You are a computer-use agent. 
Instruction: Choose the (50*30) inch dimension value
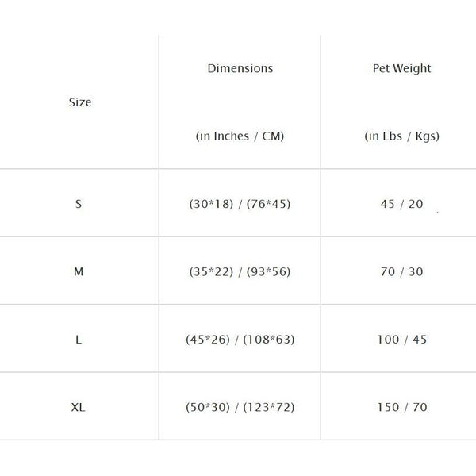click(x=206, y=407)
